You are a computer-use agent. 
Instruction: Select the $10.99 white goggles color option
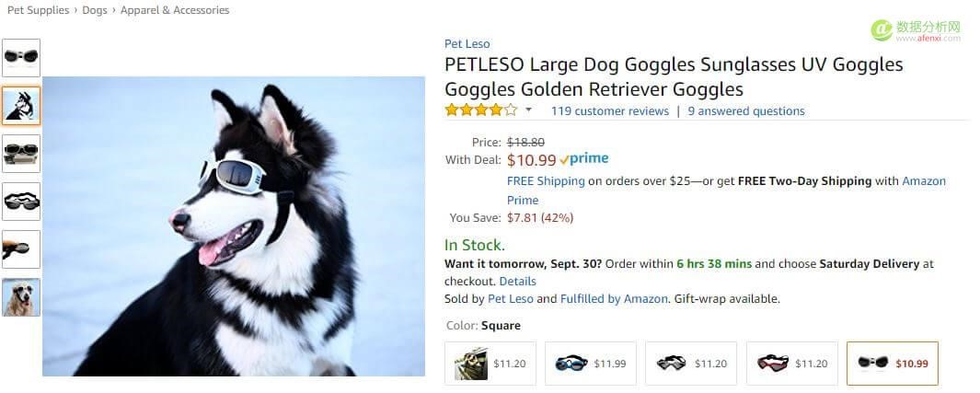(892, 364)
